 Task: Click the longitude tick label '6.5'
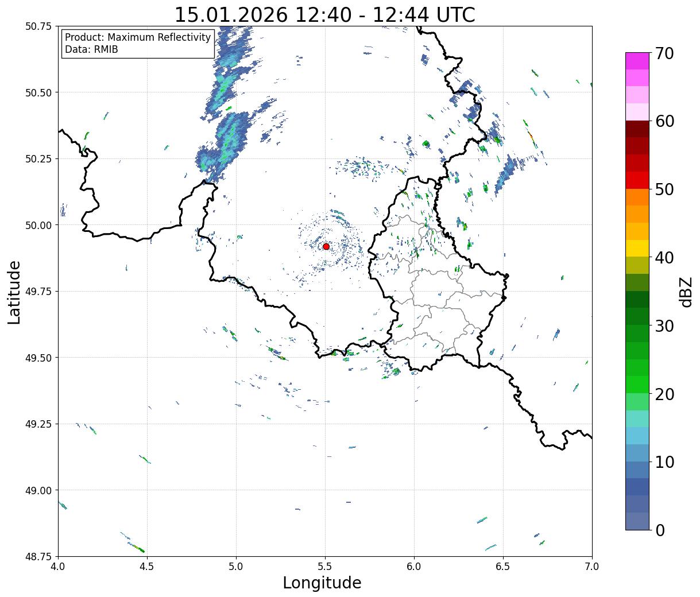tap(503, 567)
